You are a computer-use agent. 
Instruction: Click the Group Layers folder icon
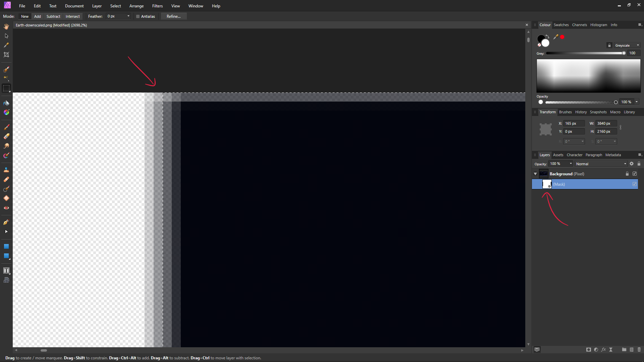[x=624, y=350]
